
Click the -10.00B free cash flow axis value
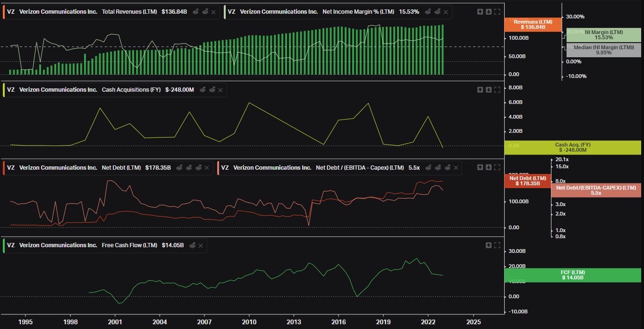point(518,312)
